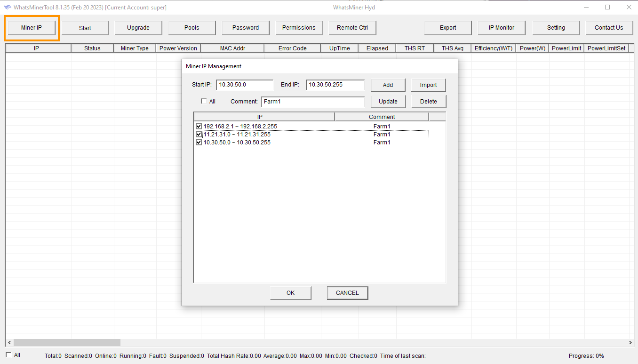The height and width of the screenshot is (364, 638).
Task: Uncheck the 192.168.2.1 range checkbox
Action: pyautogui.click(x=199, y=127)
